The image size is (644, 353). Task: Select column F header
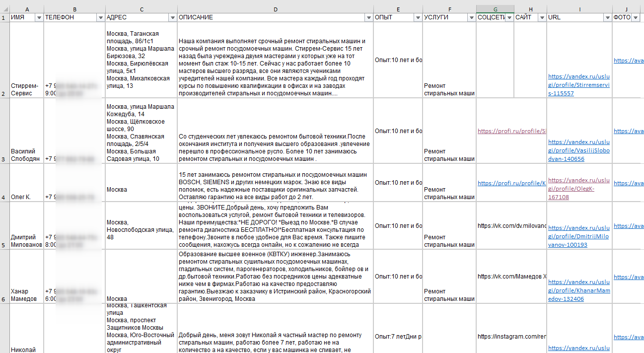tap(449, 9)
